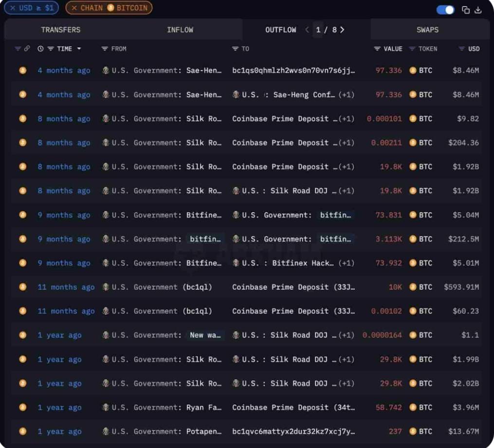This screenshot has height=448, width=494.
Task: Switch to the INFLOW tab
Action: click(x=180, y=30)
